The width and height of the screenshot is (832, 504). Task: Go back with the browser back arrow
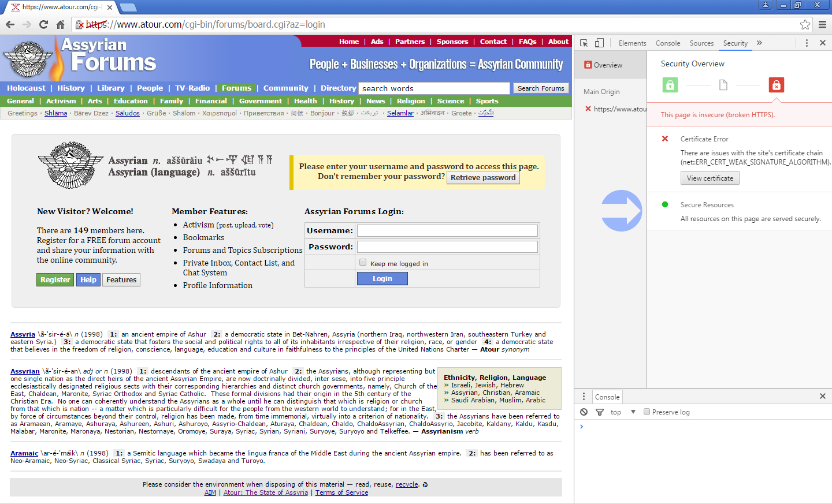pos(10,24)
